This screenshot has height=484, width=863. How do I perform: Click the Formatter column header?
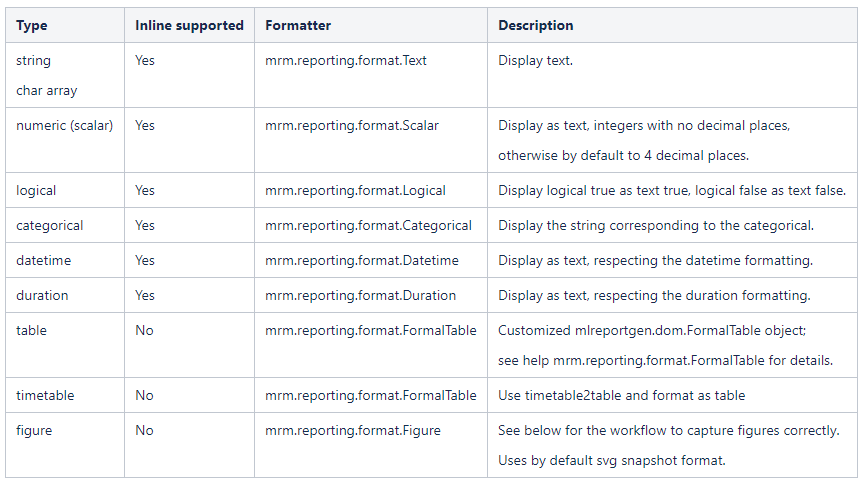pos(298,25)
